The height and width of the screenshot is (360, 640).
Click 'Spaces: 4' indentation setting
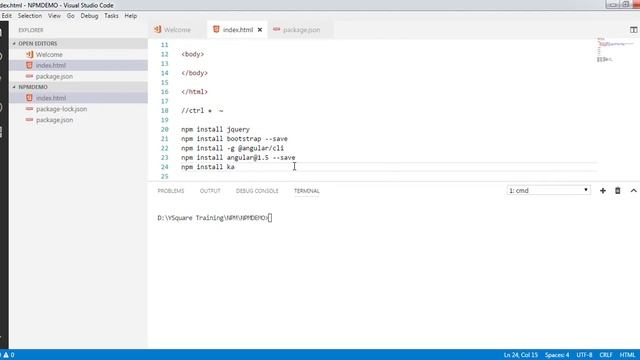click(557, 355)
